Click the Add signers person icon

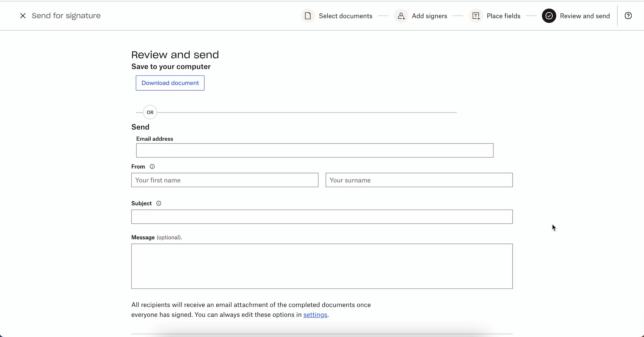pyautogui.click(x=401, y=16)
